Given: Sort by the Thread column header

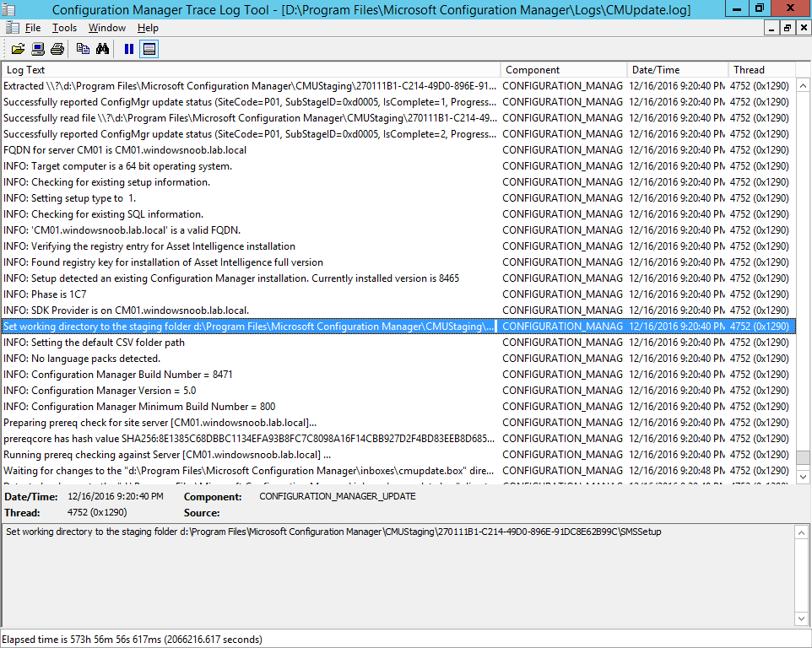Looking at the screenshot, I should (761, 70).
